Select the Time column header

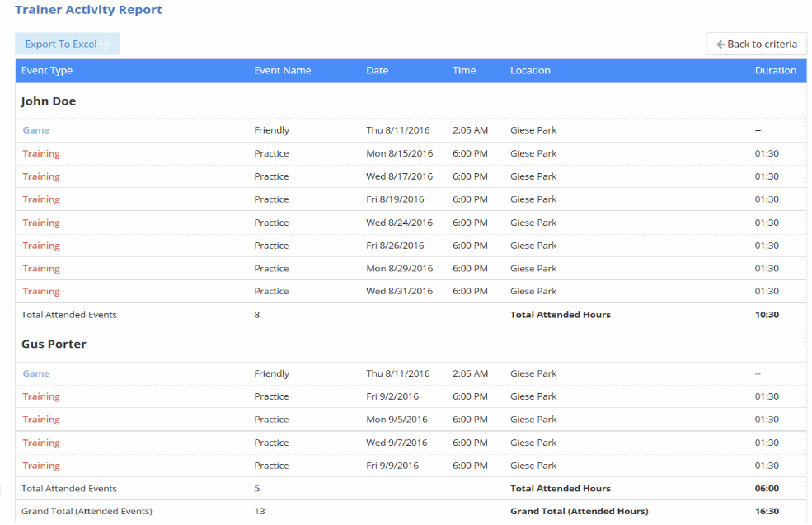[x=463, y=70]
